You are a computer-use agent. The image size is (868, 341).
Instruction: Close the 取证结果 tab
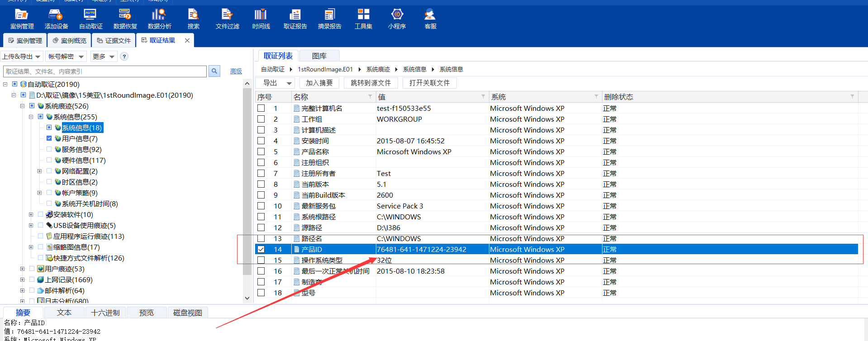click(x=187, y=40)
